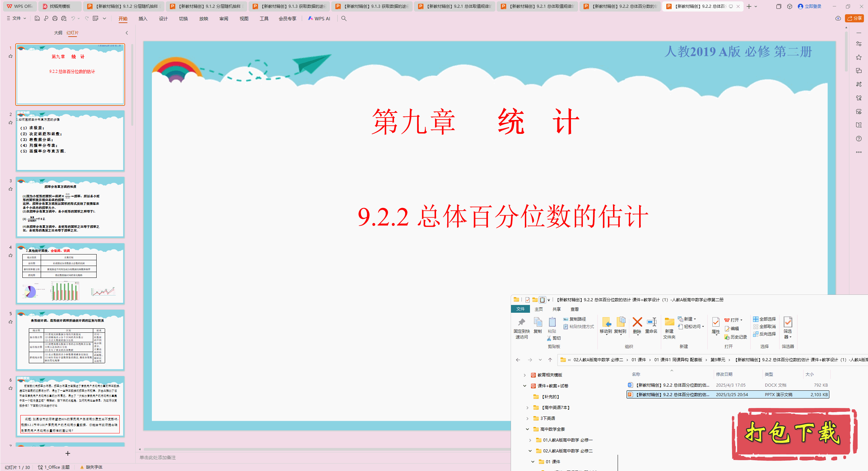The height and width of the screenshot is (471, 868).
Task: Click the Cut (剪切) scissors in Explorer
Action: click(554, 338)
